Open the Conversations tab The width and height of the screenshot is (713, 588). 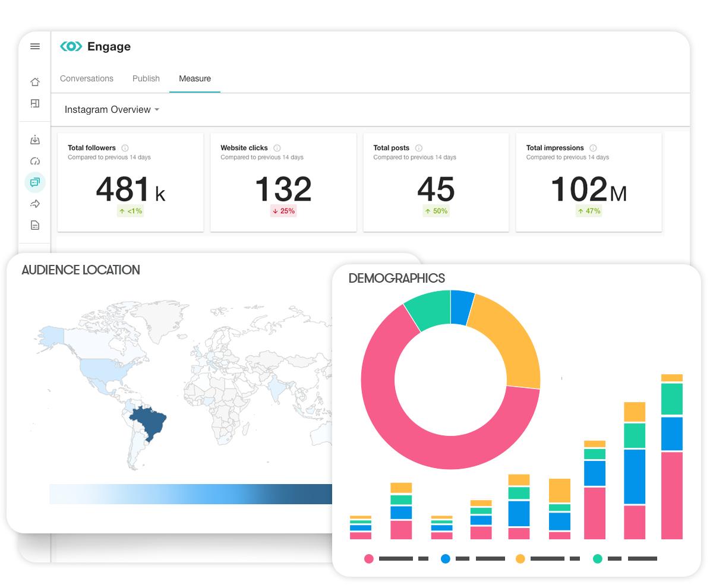click(87, 78)
